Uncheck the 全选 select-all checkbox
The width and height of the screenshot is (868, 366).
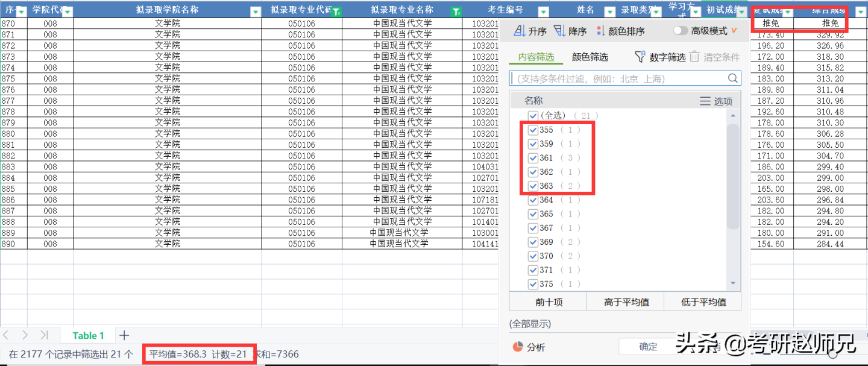(x=533, y=115)
